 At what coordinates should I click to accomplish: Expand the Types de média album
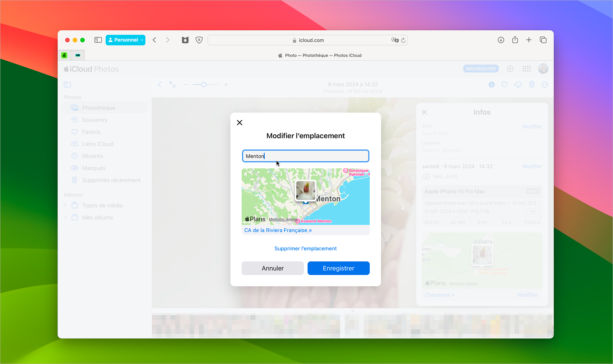tap(65, 205)
